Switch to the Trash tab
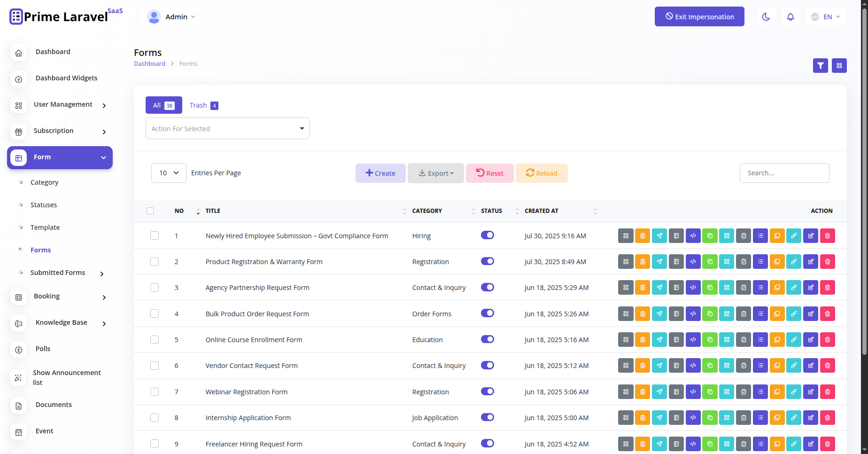 coord(203,105)
